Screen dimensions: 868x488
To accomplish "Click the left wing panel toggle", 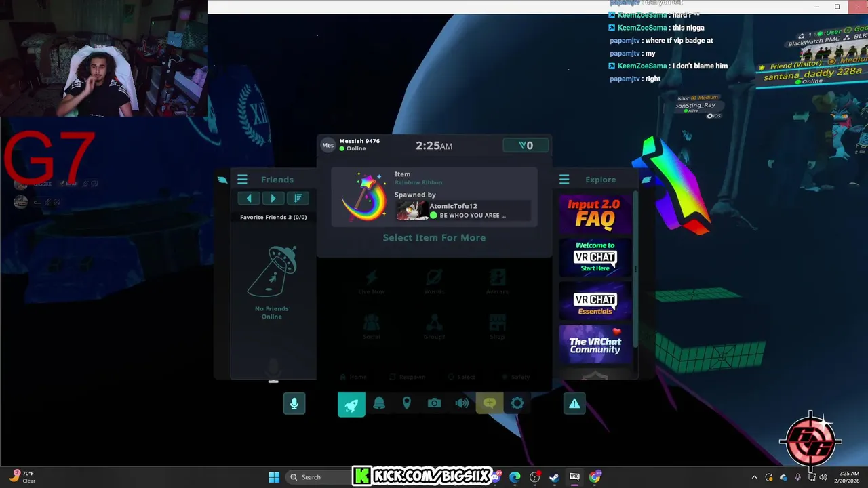I will click(x=222, y=180).
